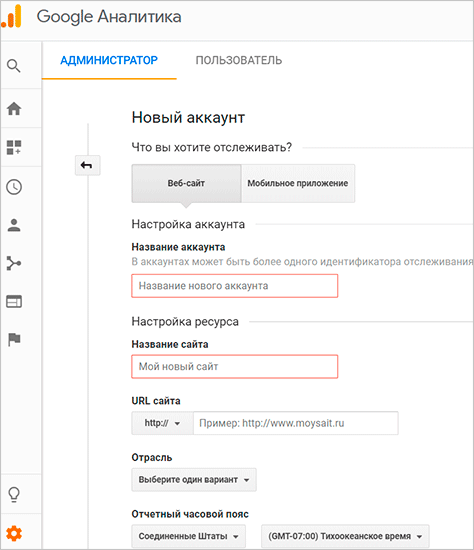Open Acquisition reports branching-arrows icon
The height and width of the screenshot is (550, 474).
click(14, 263)
